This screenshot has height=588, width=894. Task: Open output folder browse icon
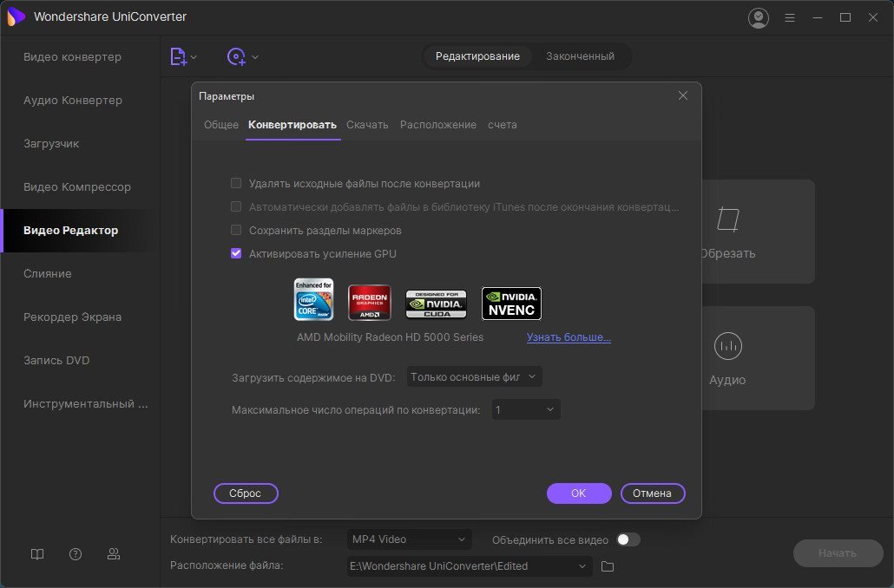tap(608, 566)
